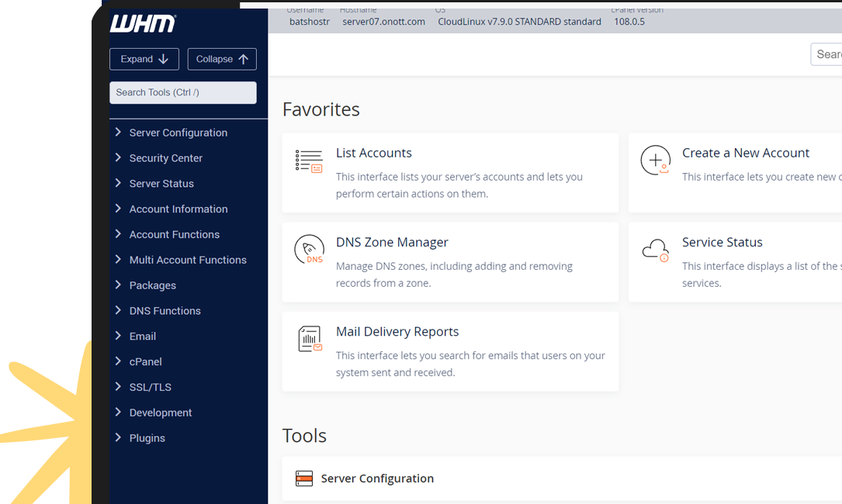
Task: Open the DNS Zone Manager title link
Action: pos(392,242)
